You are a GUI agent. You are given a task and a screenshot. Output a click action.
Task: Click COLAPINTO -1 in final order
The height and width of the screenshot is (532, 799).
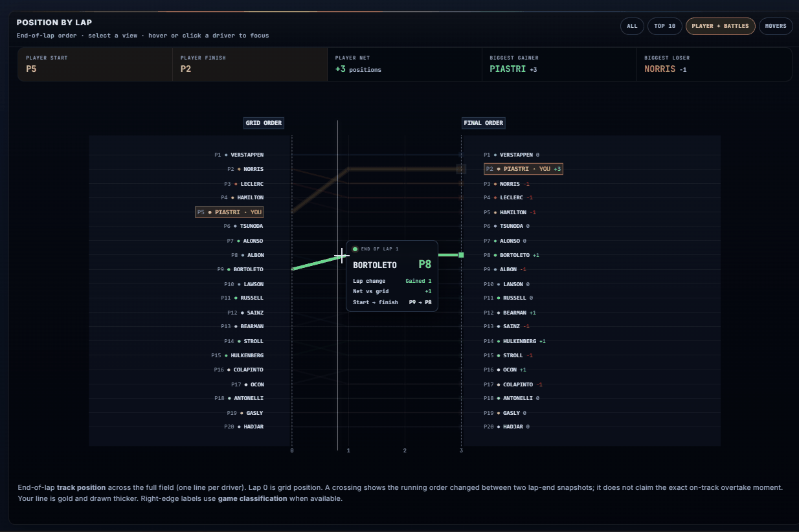(513, 384)
